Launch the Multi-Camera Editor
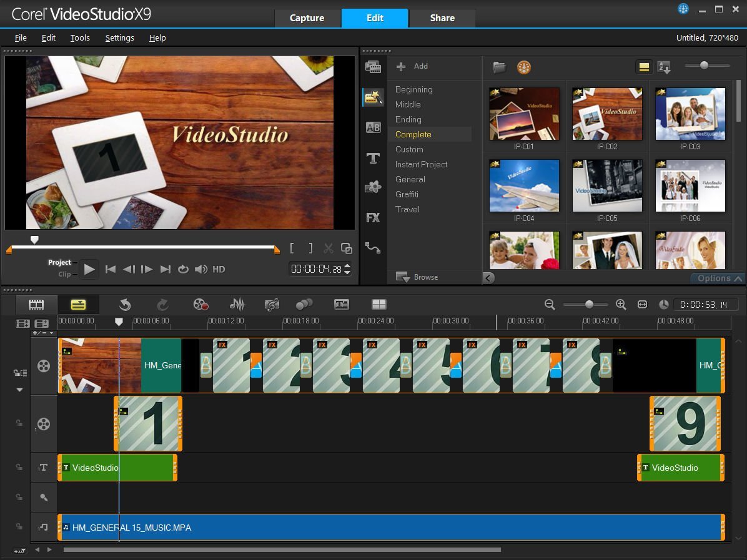 click(378, 304)
